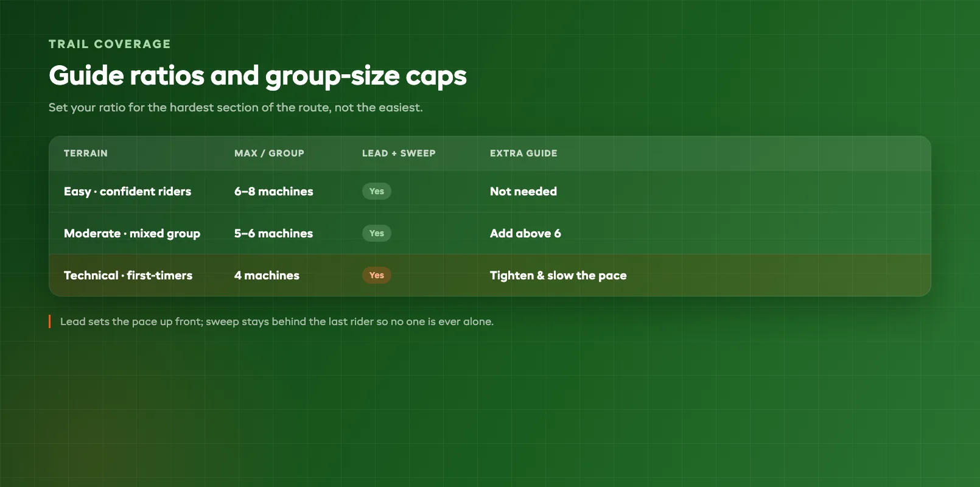Click the Add above 6 cell
This screenshot has height=487, width=980.
pyautogui.click(x=525, y=233)
